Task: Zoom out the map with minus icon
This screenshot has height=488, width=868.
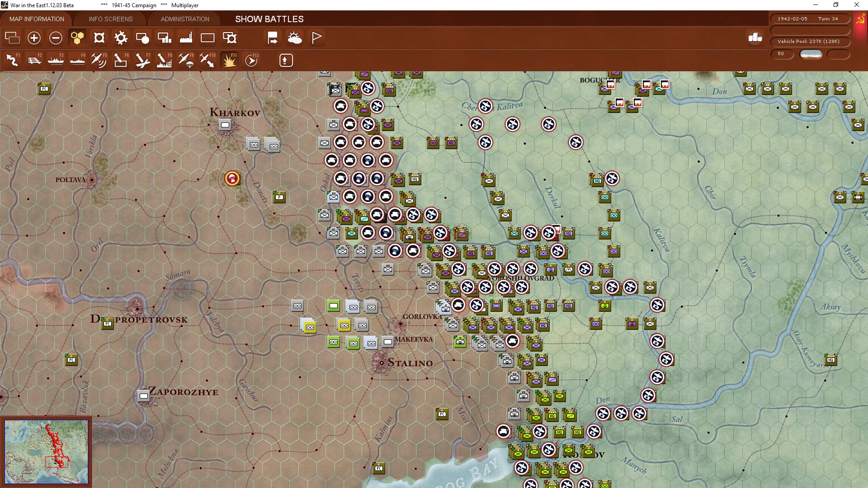Action: tap(56, 38)
